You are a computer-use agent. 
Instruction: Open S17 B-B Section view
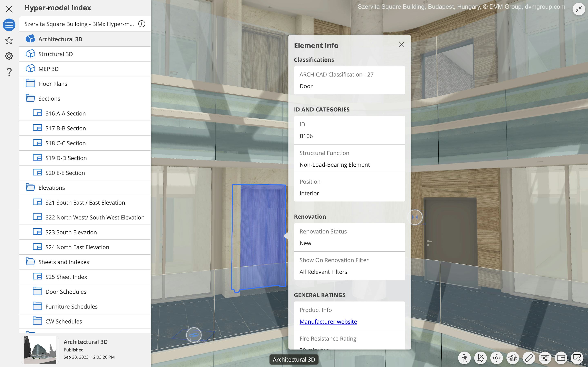pos(66,128)
